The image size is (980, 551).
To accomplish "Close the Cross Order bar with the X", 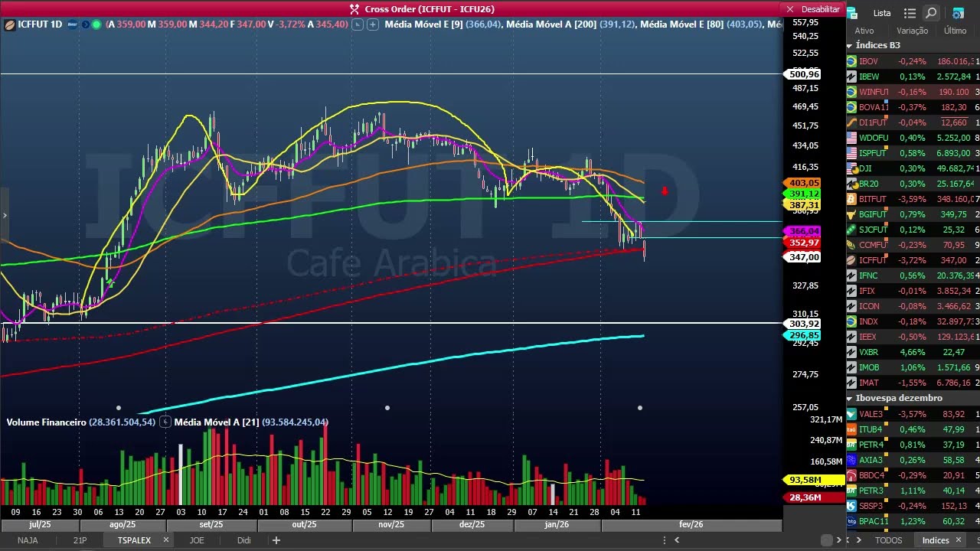I will tap(790, 9).
